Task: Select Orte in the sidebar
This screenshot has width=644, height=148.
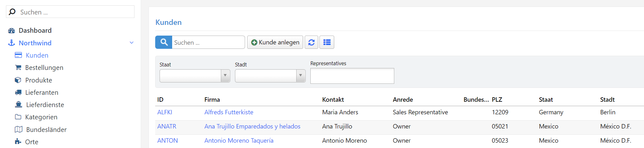Action: (31, 142)
